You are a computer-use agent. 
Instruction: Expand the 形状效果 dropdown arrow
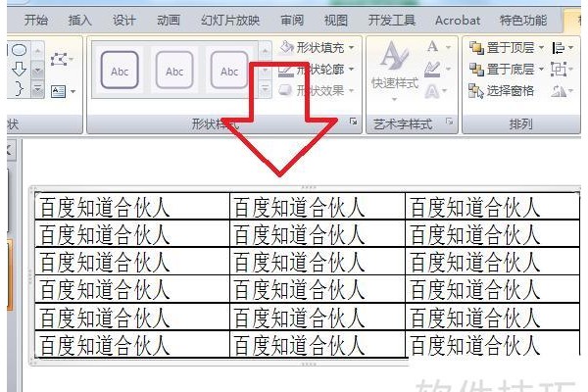pos(352,90)
